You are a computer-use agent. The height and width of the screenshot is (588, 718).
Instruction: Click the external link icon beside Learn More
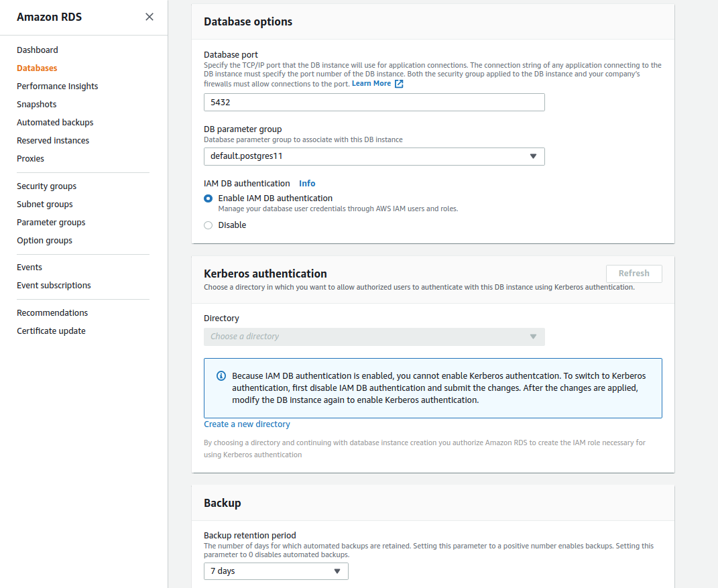point(399,84)
